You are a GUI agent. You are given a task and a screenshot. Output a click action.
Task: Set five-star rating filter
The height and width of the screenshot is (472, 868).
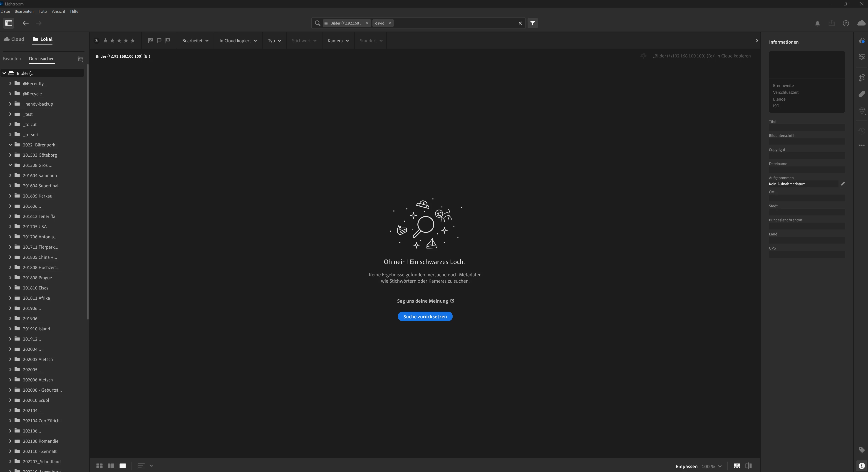click(x=133, y=41)
